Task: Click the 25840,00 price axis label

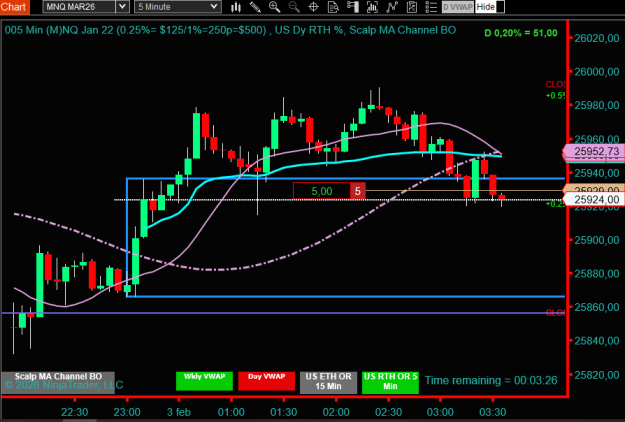Action: click(x=597, y=341)
